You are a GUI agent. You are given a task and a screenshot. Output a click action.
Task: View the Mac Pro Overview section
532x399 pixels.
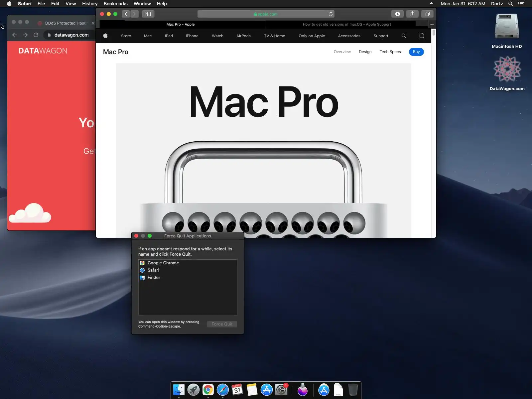[342, 52]
